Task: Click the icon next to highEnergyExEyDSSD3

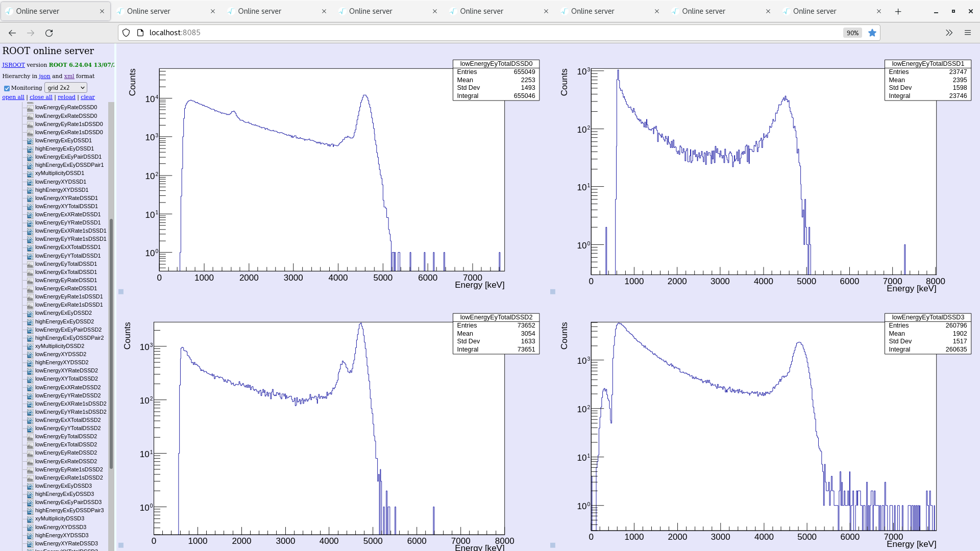Action: point(30,494)
